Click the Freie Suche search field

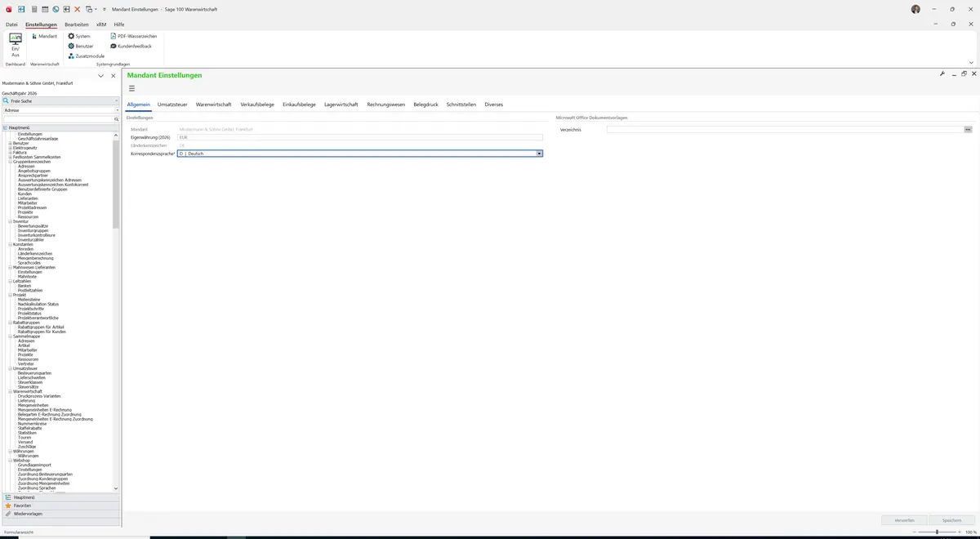coord(60,100)
